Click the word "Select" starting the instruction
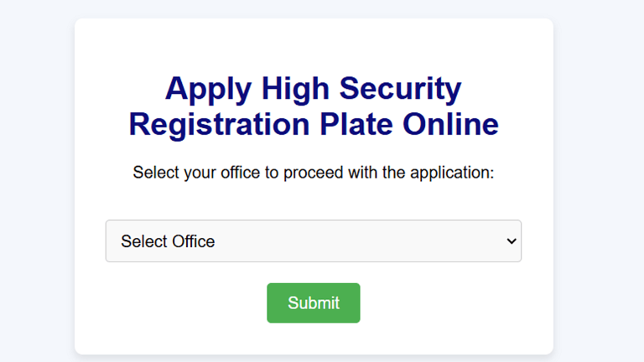Image resolution: width=644 pixels, height=362 pixels. coord(155,173)
